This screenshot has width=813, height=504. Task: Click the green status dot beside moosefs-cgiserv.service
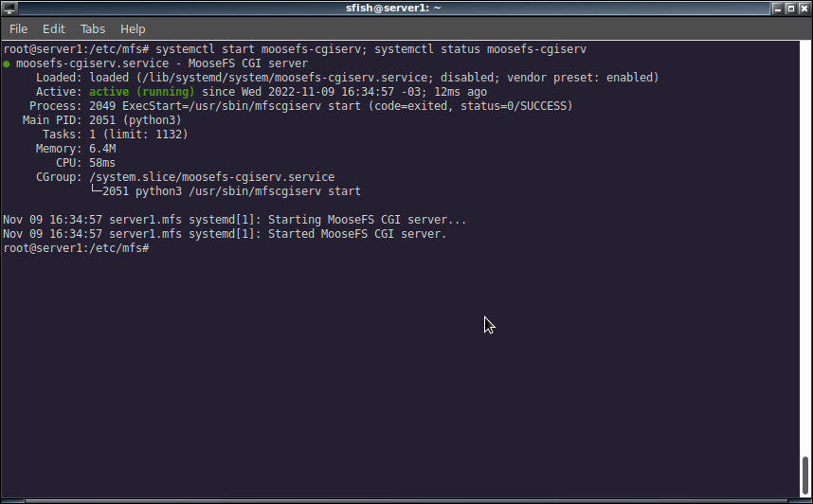[x=7, y=63]
